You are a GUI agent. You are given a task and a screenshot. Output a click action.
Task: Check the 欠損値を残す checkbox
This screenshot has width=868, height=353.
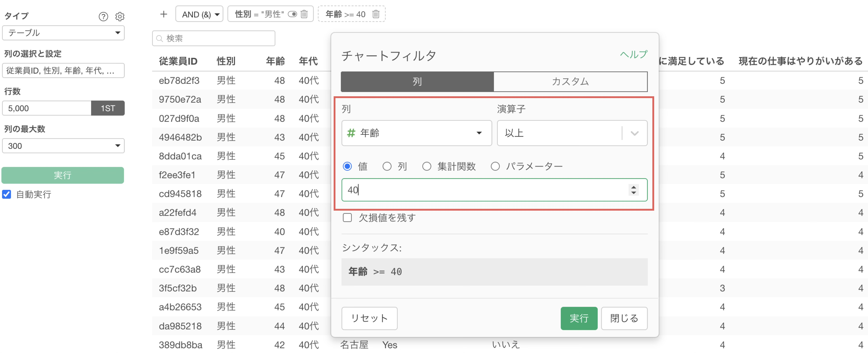(x=347, y=218)
